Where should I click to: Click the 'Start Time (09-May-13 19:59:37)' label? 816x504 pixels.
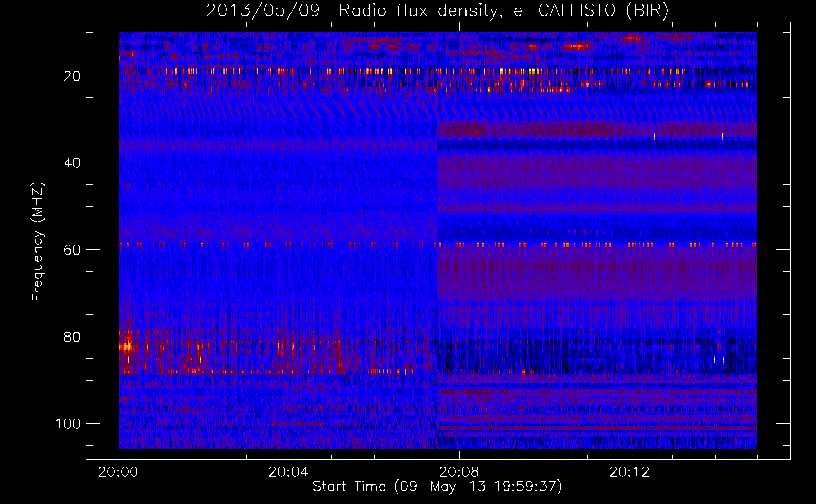coord(437,487)
